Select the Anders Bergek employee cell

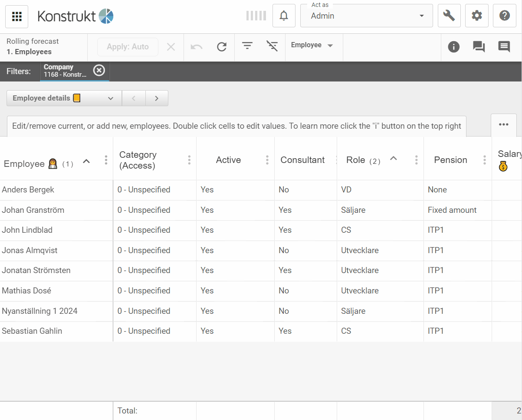click(28, 190)
